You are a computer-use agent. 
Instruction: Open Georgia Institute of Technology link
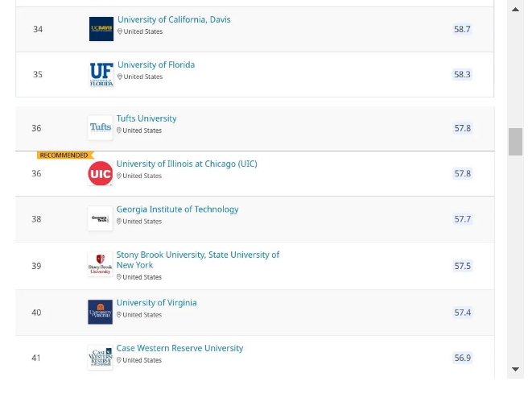click(177, 209)
